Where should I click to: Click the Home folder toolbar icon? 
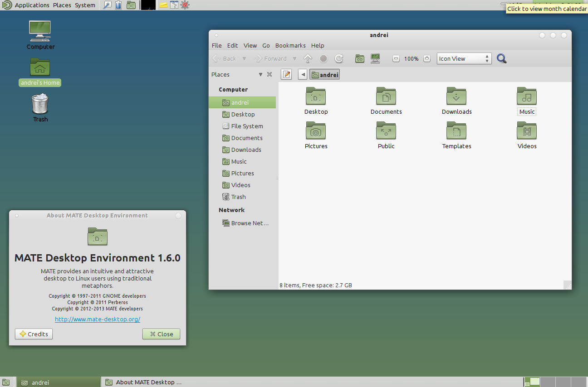click(x=359, y=58)
